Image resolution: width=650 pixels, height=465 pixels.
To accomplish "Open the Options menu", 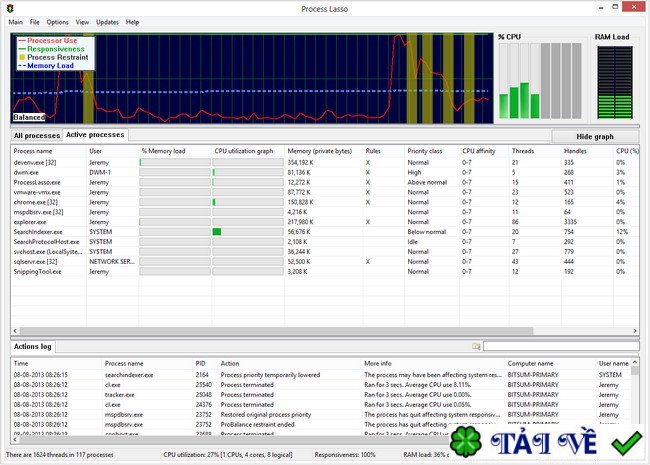I will point(58,21).
